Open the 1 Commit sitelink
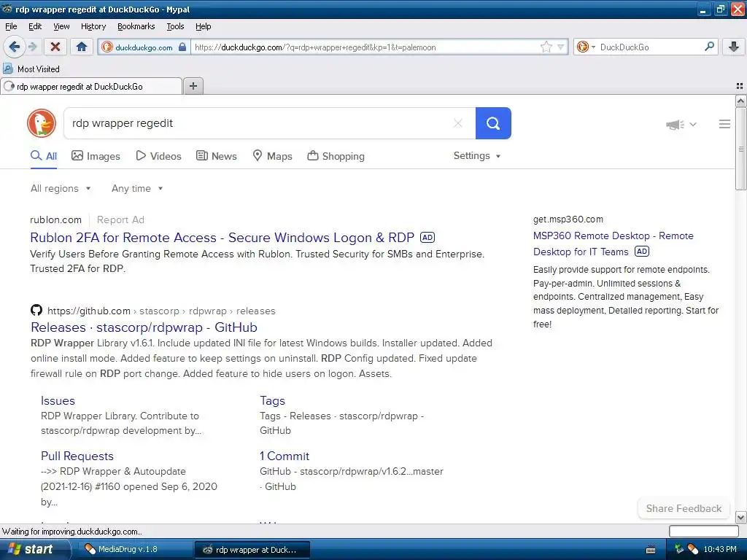 [x=285, y=456]
